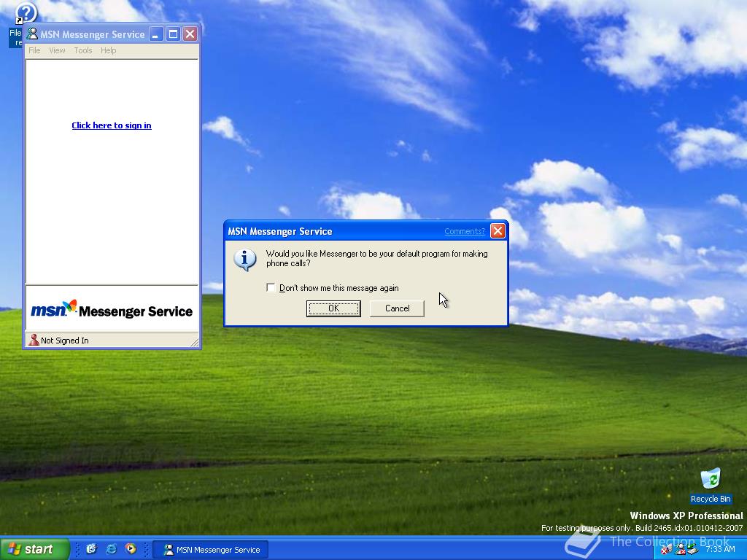747x560 pixels.
Task: Click the network connection tray icon
Action: pyautogui.click(x=693, y=548)
